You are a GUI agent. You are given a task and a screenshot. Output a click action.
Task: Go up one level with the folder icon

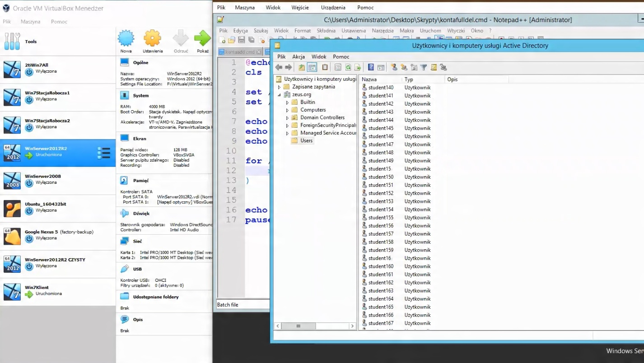(x=302, y=67)
